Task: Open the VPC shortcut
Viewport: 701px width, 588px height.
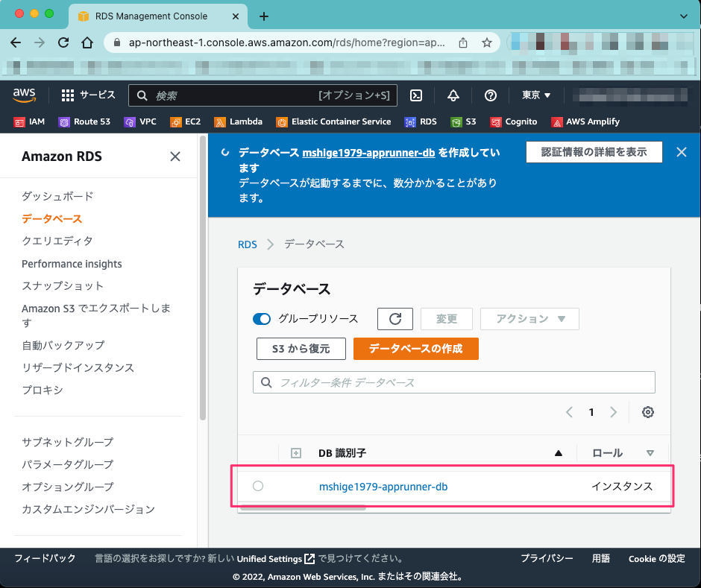Action: pyautogui.click(x=140, y=121)
